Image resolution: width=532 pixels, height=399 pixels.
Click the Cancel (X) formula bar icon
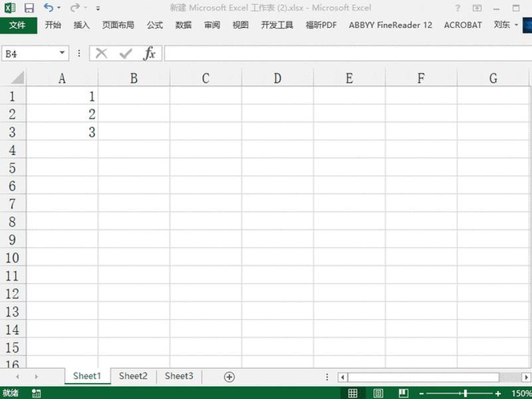(x=101, y=53)
